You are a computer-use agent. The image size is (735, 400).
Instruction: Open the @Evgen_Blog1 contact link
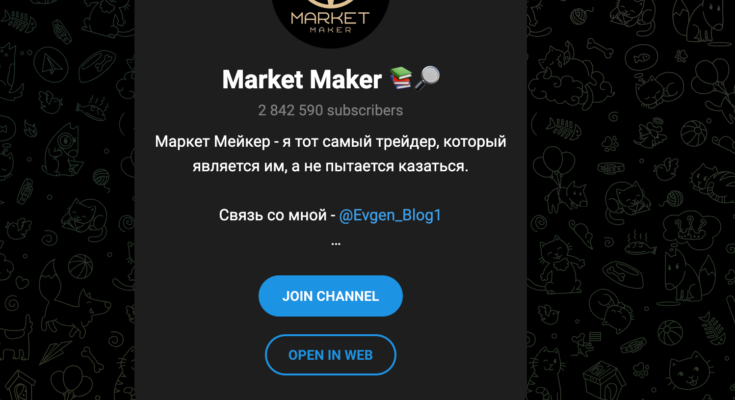[x=390, y=215]
